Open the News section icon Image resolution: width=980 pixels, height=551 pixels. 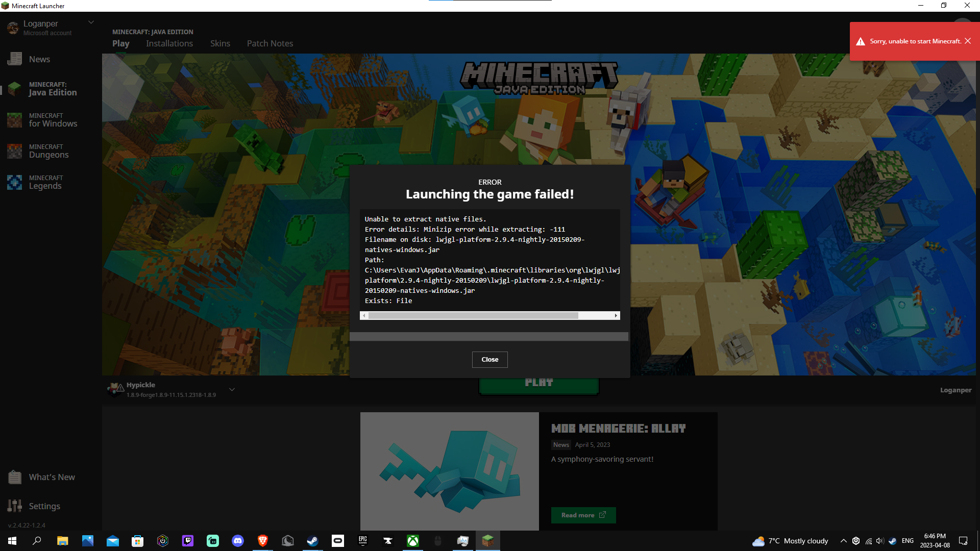(15, 59)
